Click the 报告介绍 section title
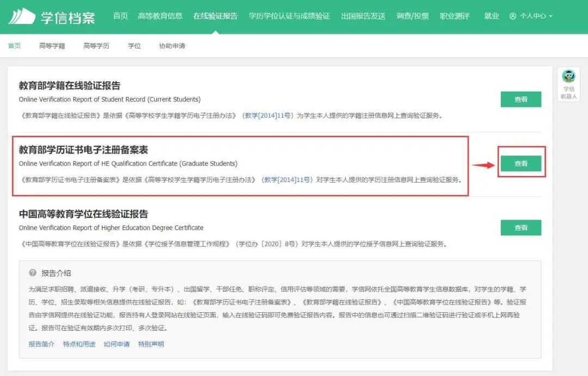 pos(56,273)
